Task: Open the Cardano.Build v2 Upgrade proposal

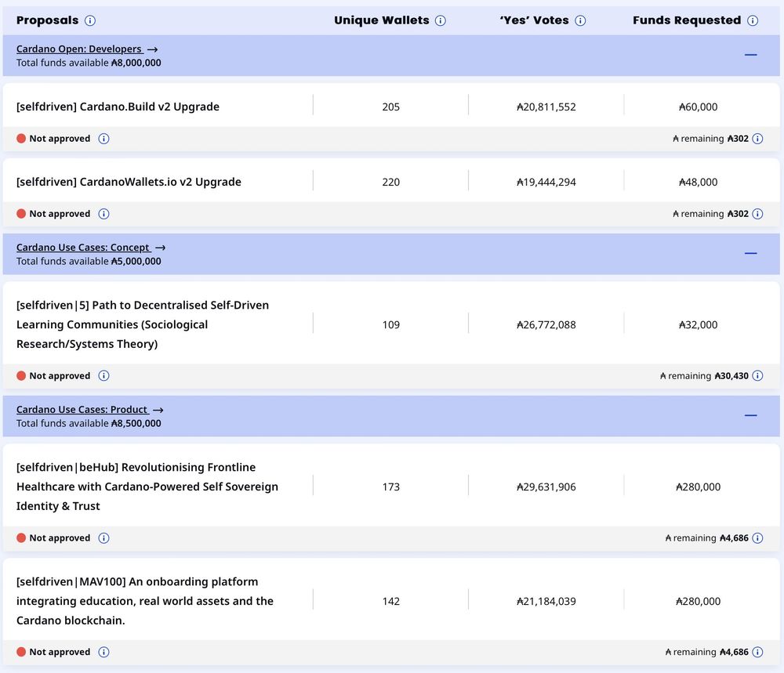Action: point(118,107)
